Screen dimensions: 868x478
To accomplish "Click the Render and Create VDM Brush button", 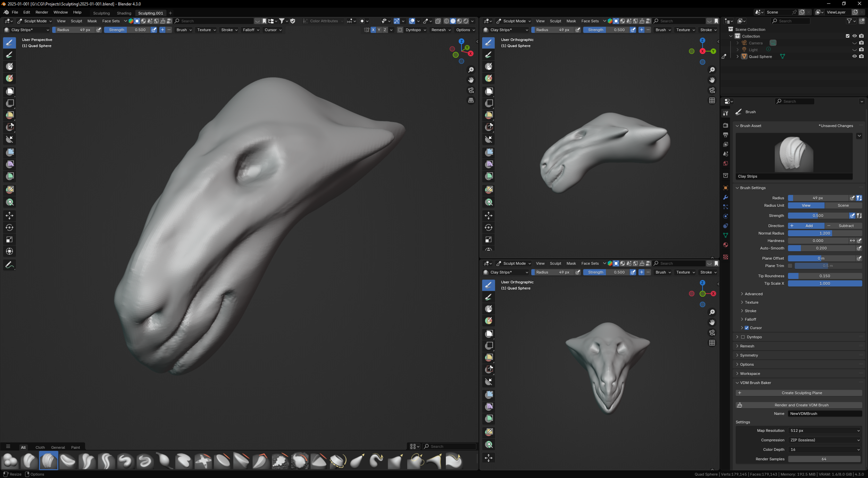I will (x=801, y=405).
